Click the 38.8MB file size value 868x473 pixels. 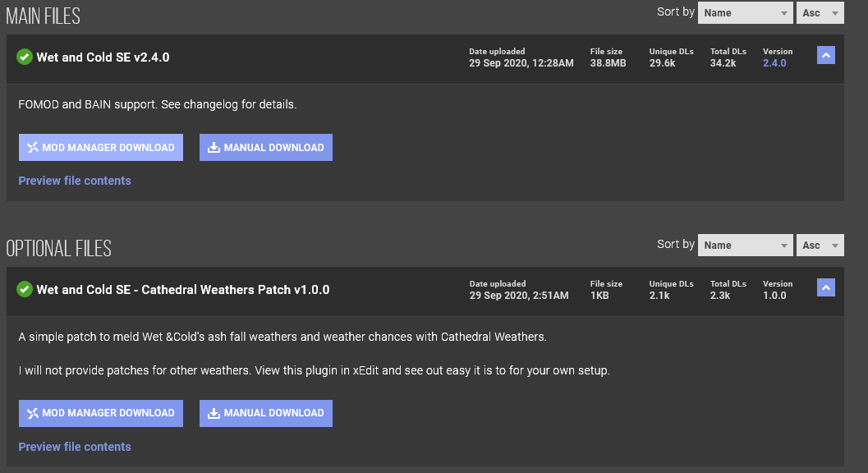pos(608,63)
